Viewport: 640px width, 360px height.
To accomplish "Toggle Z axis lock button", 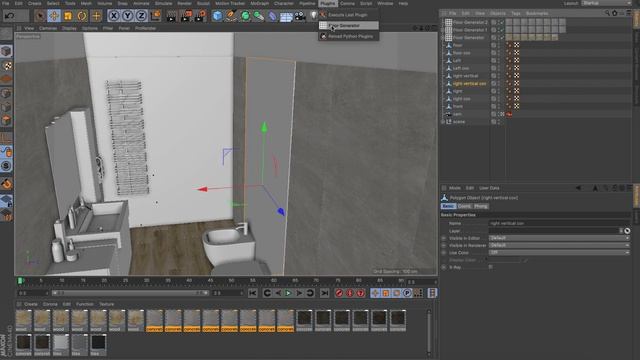I will coord(142,16).
